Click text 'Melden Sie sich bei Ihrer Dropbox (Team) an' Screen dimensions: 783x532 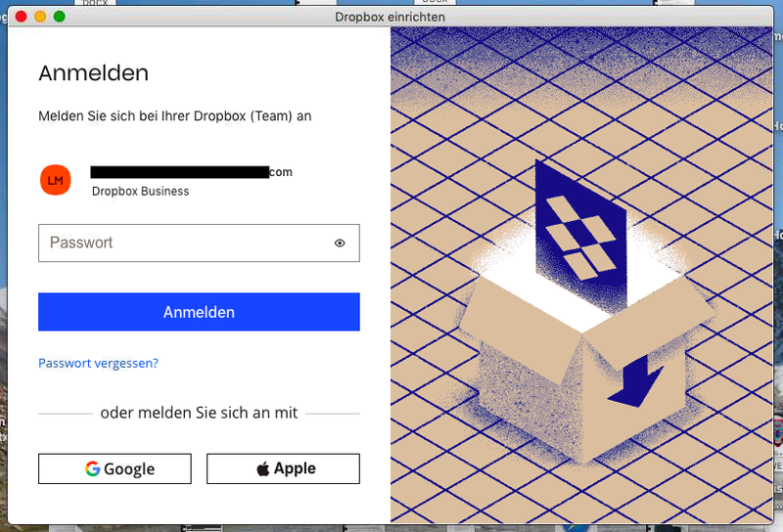coord(175,115)
